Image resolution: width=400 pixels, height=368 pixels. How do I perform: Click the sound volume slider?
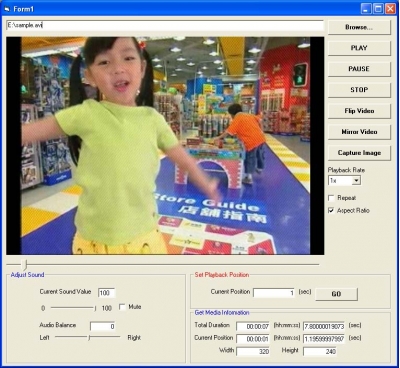pos(73,308)
